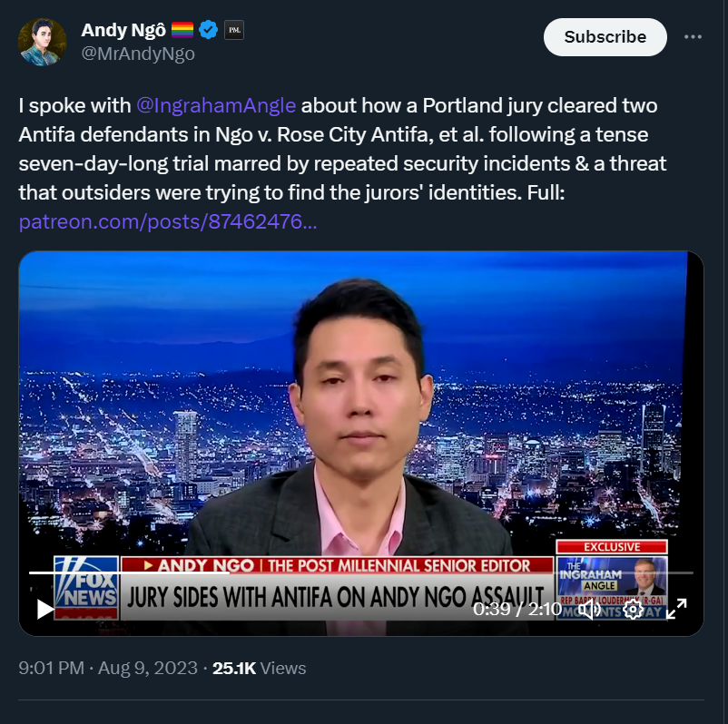Open the @IngrahamAngle mention link

pyautogui.click(x=216, y=105)
